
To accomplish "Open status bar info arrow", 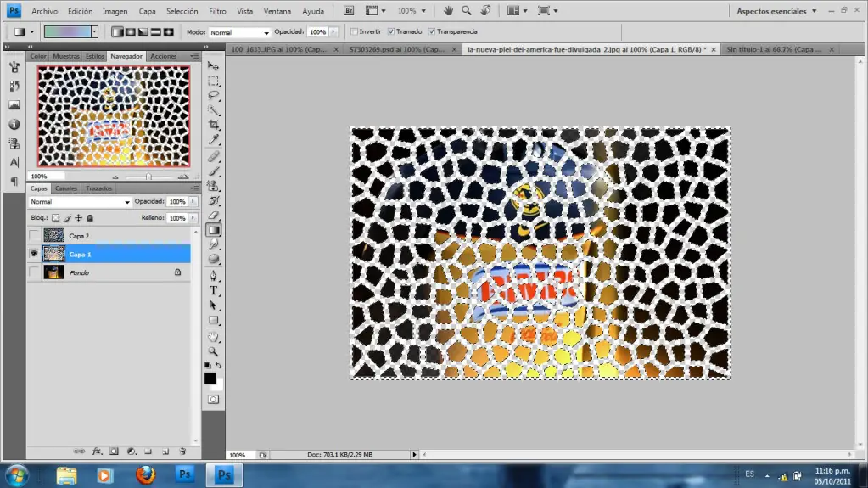I will pyautogui.click(x=414, y=454).
